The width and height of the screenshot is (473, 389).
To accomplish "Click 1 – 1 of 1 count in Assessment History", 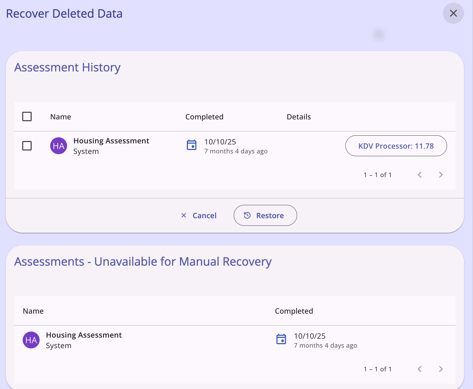I will [378, 175].
